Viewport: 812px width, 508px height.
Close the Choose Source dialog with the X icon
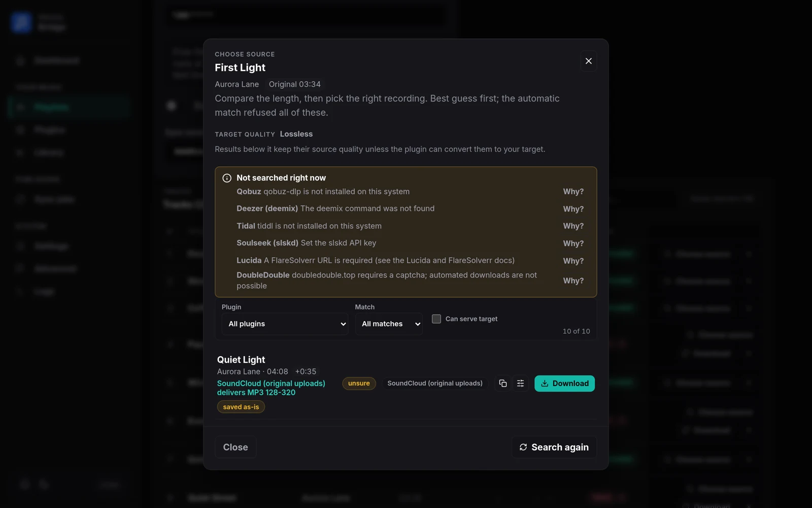[588, 61]
